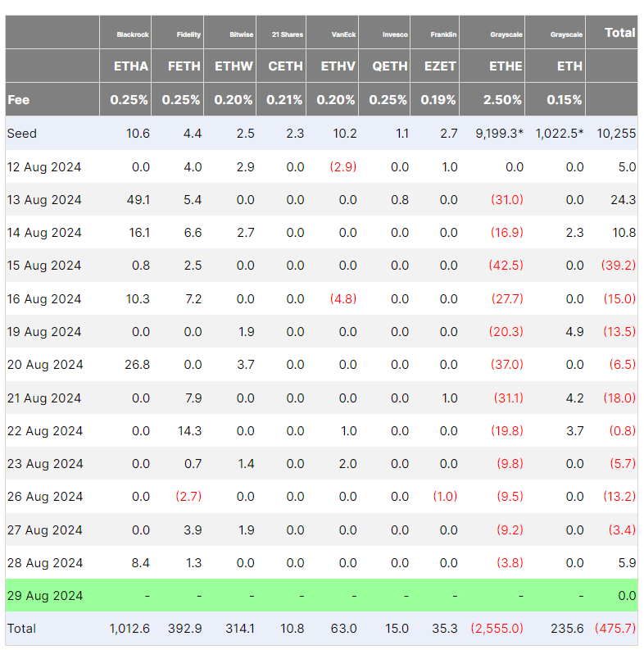Viewport: 644px width, 650px height.
Task: Click the 12 Aug 2024 date cell
Action: [44, 166]
